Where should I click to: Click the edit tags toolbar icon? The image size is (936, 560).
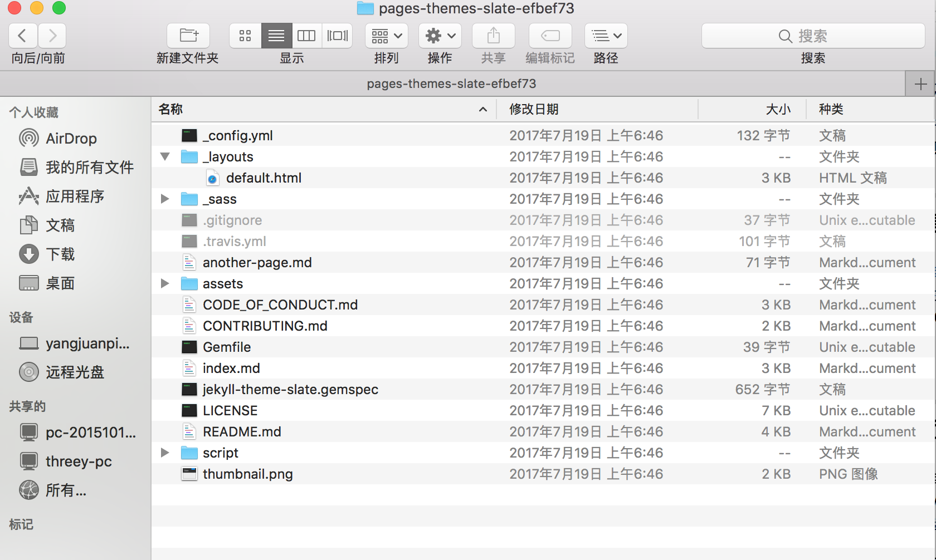click(x=550, y=36)
